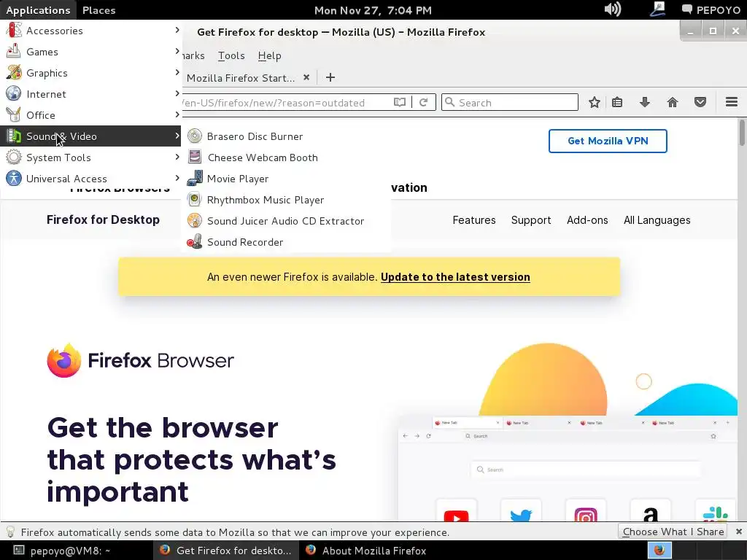Open the Applications menu in top panel
The width and height of the screenshot is (747, 560).
point(38,10)
